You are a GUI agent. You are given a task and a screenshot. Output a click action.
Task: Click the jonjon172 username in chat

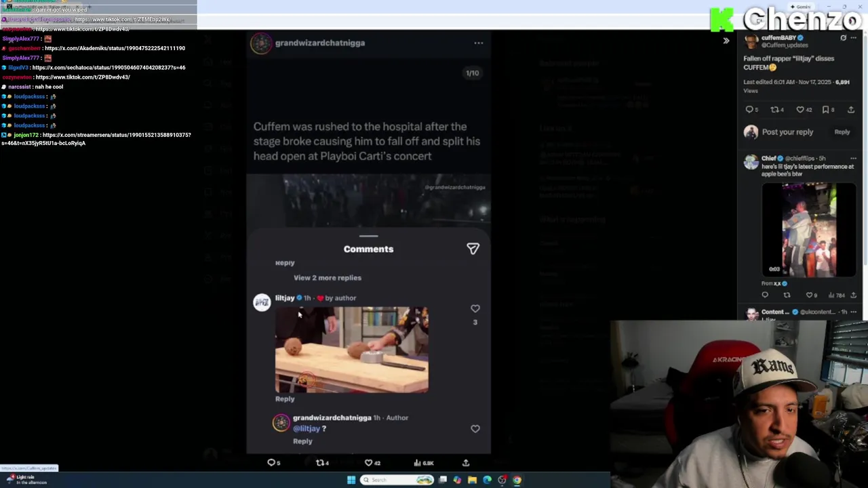(x=26, y=135)
